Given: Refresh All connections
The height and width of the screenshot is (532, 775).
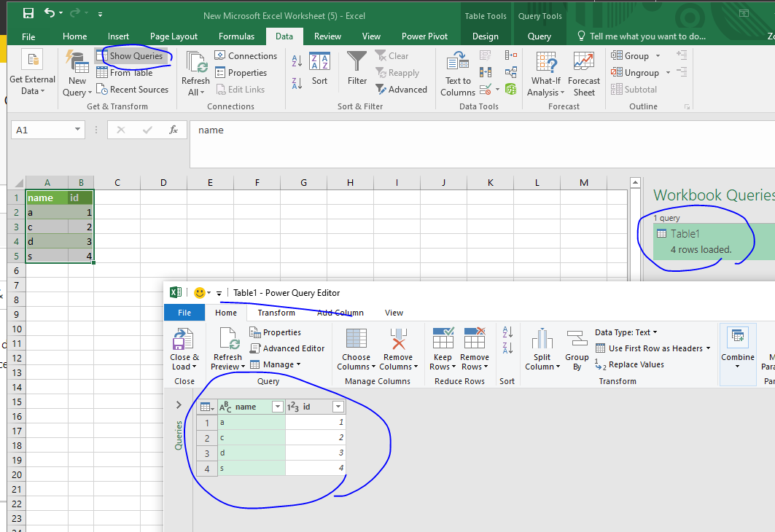Looking at the screenshot, I should (x=195, y=73).
